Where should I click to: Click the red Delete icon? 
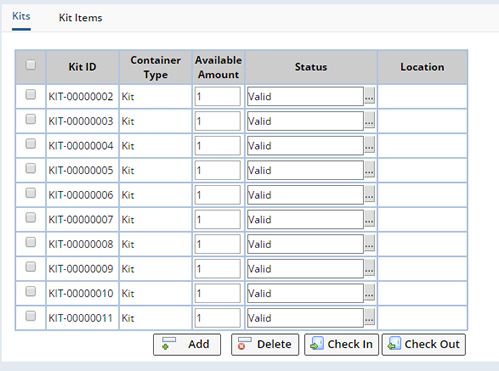coord(244,343)
